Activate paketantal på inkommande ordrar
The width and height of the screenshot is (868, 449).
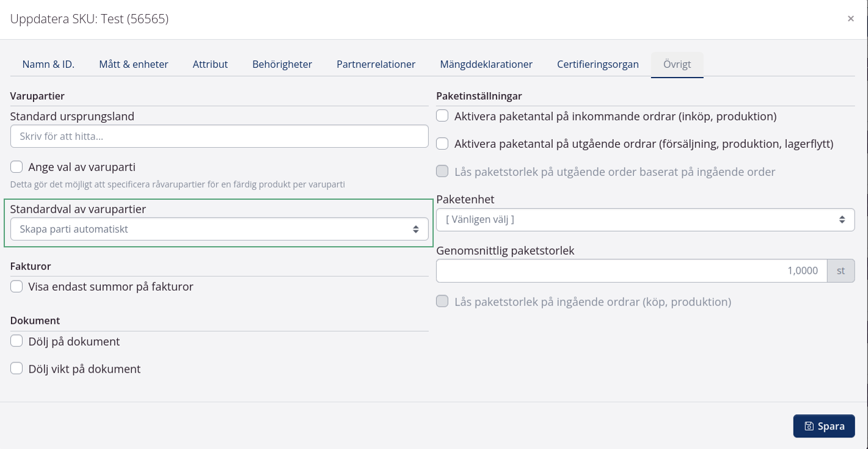(442, 115)
